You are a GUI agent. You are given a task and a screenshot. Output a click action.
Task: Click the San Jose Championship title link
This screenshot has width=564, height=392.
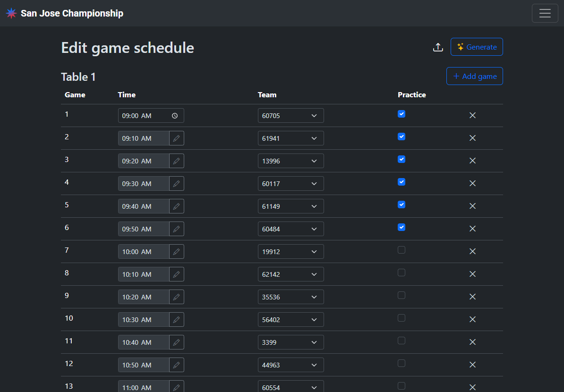click(x=72, y=13)
